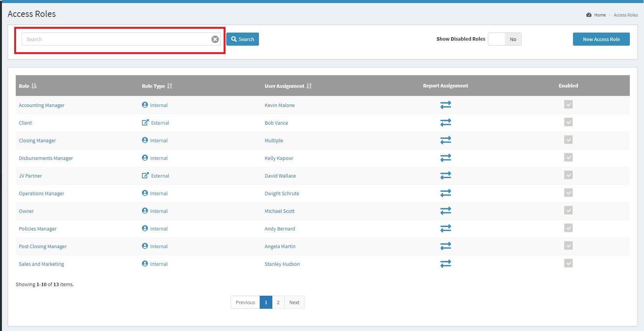Toggle the Show Disabled Roles switch
Viewport: 644px width, 331px height.
pos(504,39)
